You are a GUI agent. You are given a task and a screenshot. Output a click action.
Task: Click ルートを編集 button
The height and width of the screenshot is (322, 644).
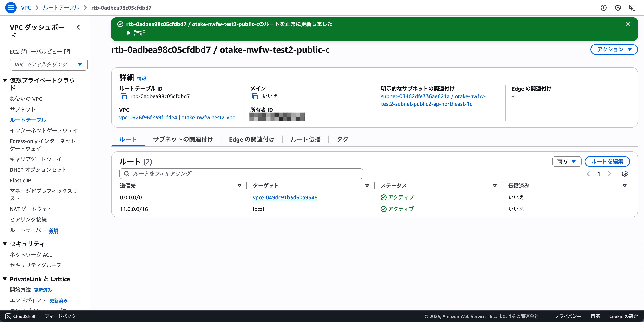607,162
